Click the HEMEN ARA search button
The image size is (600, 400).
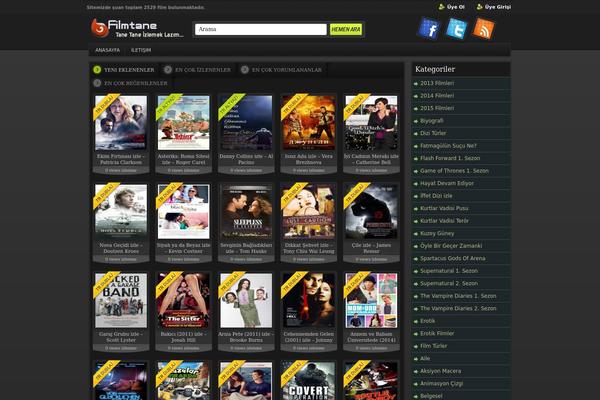[346, 29]
